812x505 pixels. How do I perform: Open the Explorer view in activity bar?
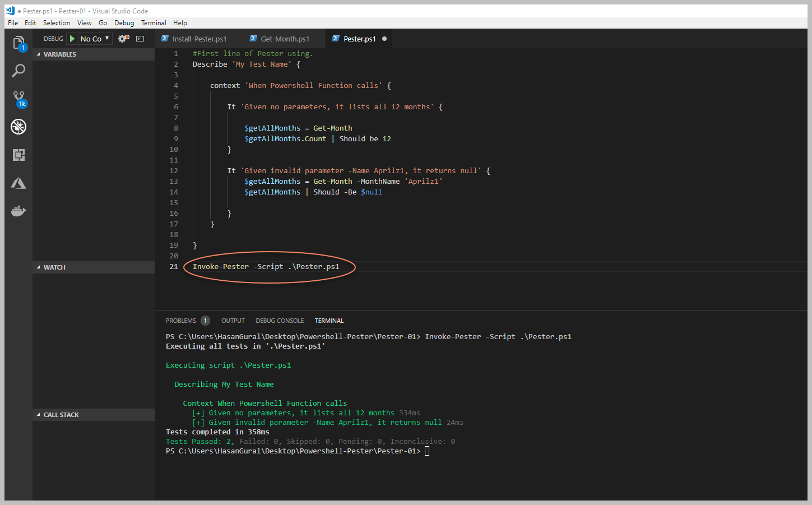click(x=18, y=43)
